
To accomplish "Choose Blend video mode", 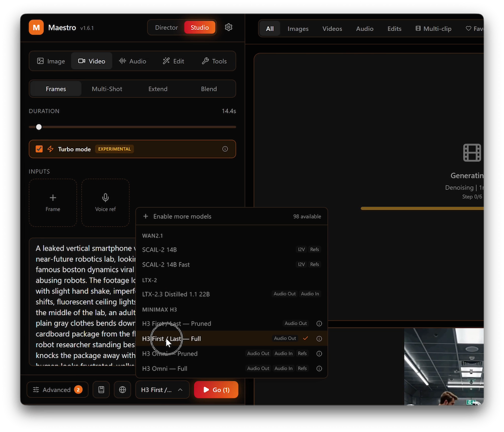I will pyautogui.click(x=209, y=89).
